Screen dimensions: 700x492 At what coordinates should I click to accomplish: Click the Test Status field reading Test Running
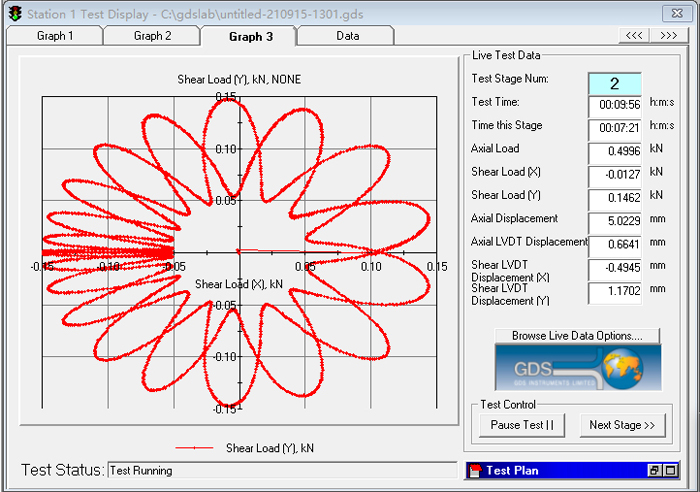coord(282,471)
